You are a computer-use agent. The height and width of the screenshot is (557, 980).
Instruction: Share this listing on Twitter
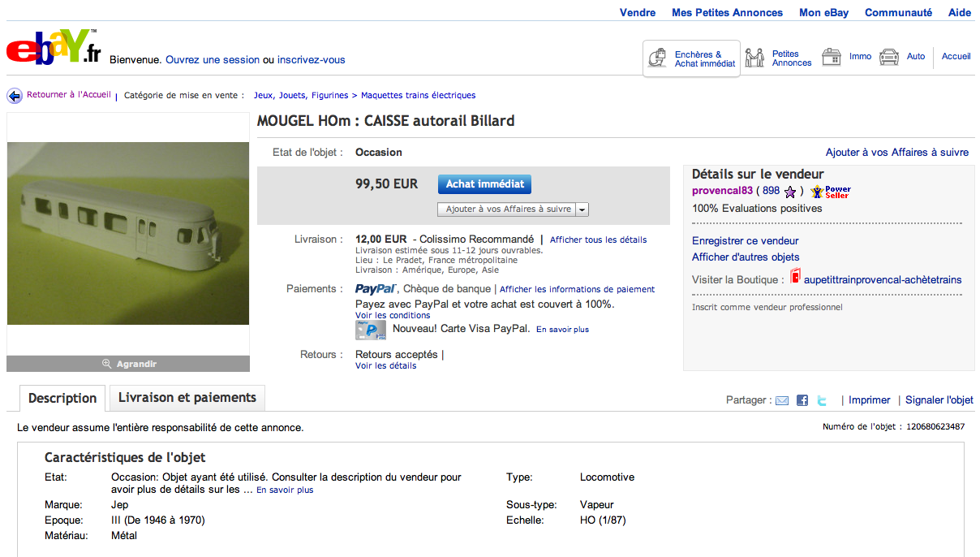[x=822, y=400]
